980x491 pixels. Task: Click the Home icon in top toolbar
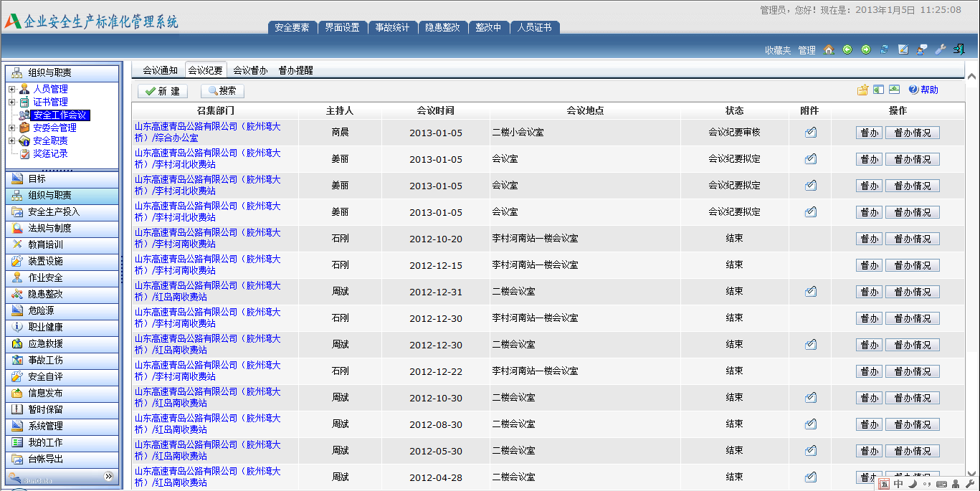click(829, 49)
